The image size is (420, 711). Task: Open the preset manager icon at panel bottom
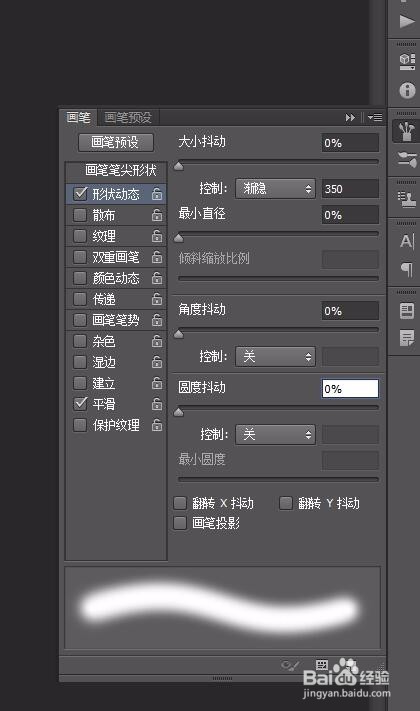(x=322, y=665)
